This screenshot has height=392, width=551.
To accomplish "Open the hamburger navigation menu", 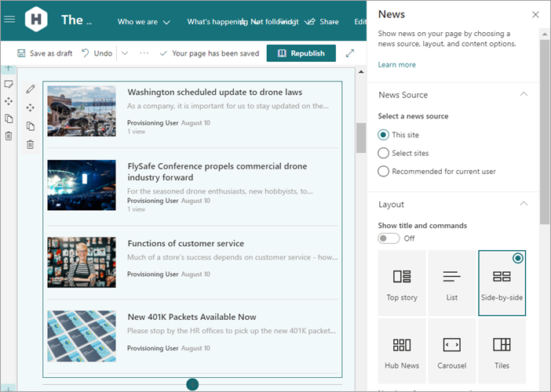I will [x=9, y=20].
